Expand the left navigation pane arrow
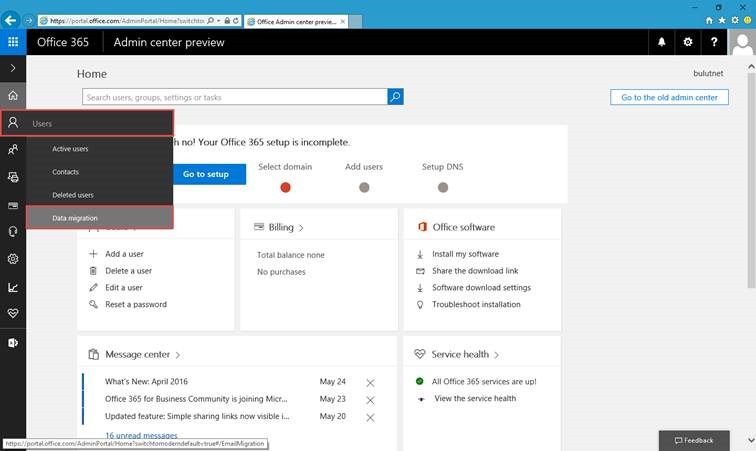The height and width of the screenshot is (451, 756). pyautogui.click(x=13, y=68)
